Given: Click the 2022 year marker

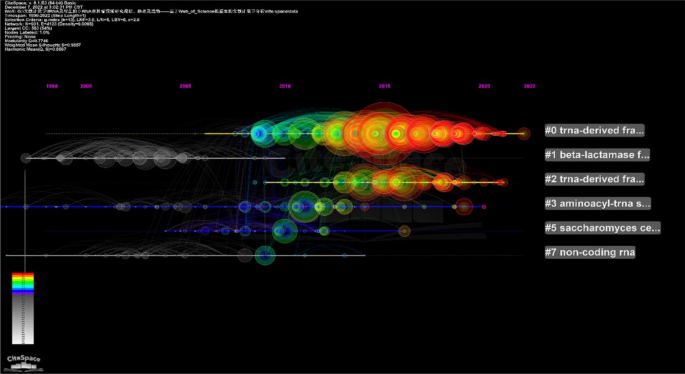Looking at the screenshot, I should (x=529, y=87).
